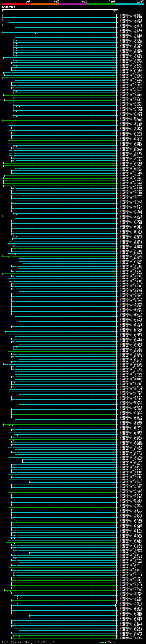Click the green alignment bar for UniRef100_P12330
Image resolution: width=146 pixels, height=644 pixels.
(60, 256)
